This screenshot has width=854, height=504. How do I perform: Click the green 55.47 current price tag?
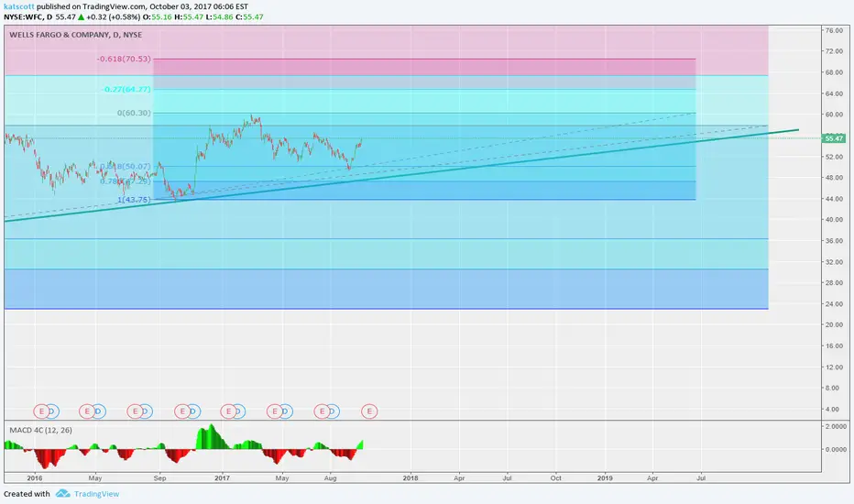pyautogui.click(x=834, y=138)
